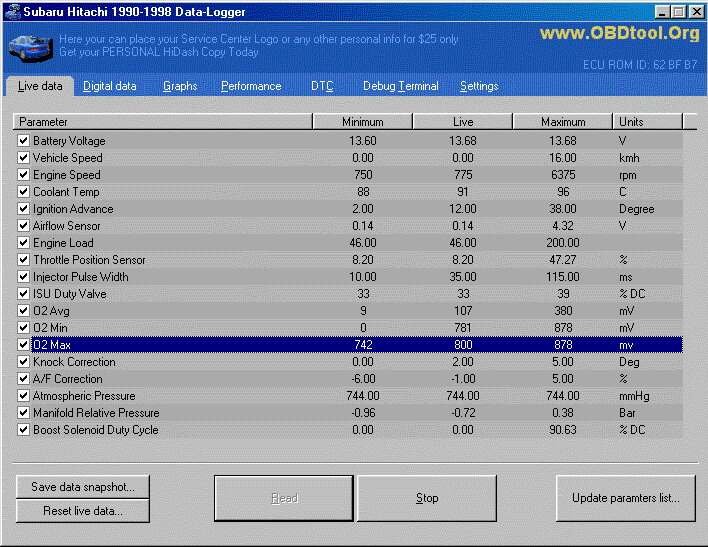Click Reset live data button
The image size is (708, 547).
point(83,511)
